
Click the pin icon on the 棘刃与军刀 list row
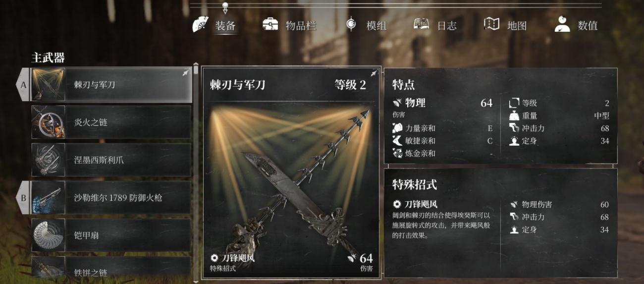click(186, 73)
